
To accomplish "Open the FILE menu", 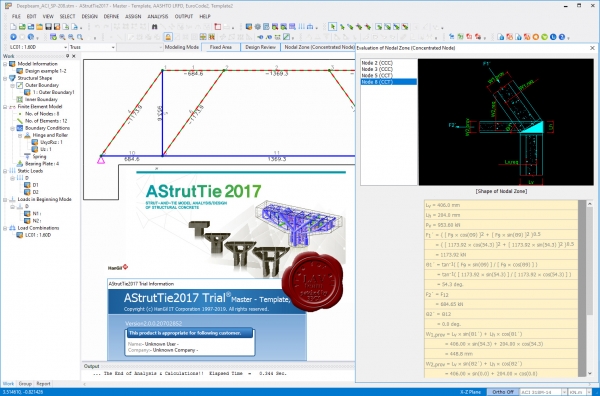I will (16, 16).
